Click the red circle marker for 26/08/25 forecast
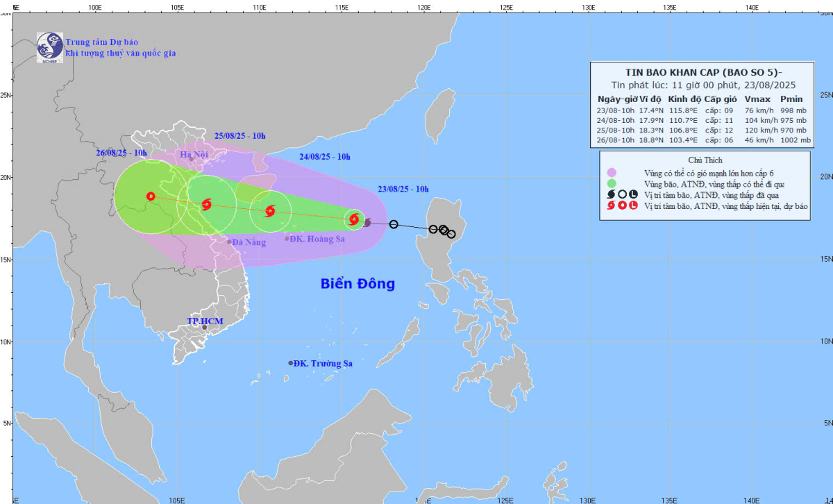Viewport: 833px width, 504px height. pyautogui.click(x=151, y=196)
